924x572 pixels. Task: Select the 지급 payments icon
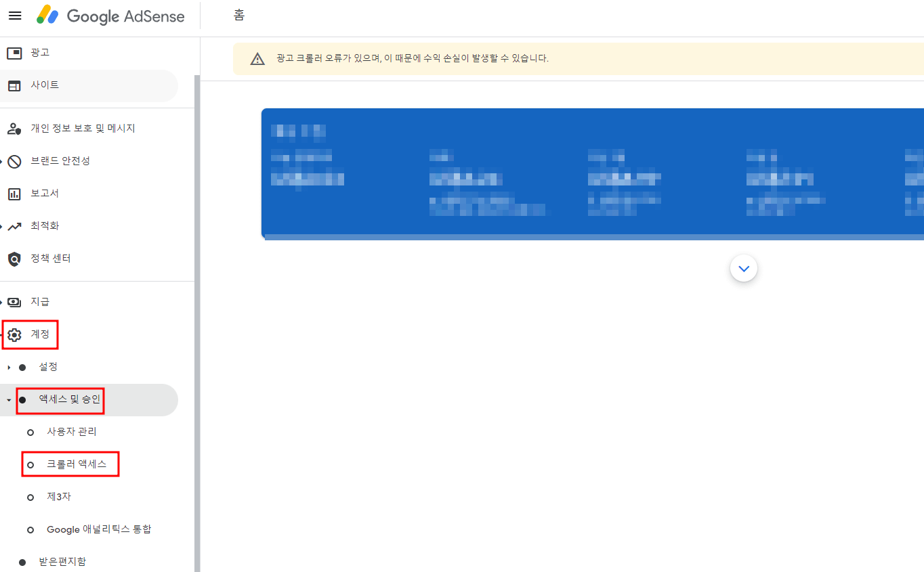[x=14, y=301]
